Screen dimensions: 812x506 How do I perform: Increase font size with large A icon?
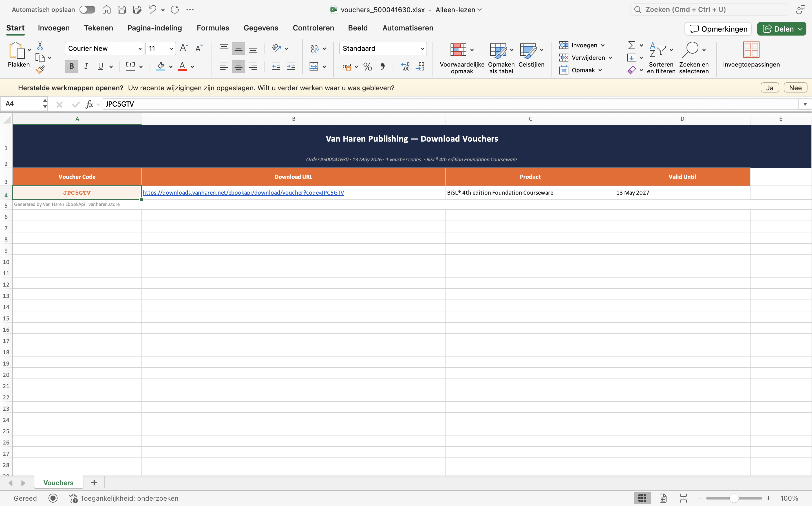click(184, 49)
